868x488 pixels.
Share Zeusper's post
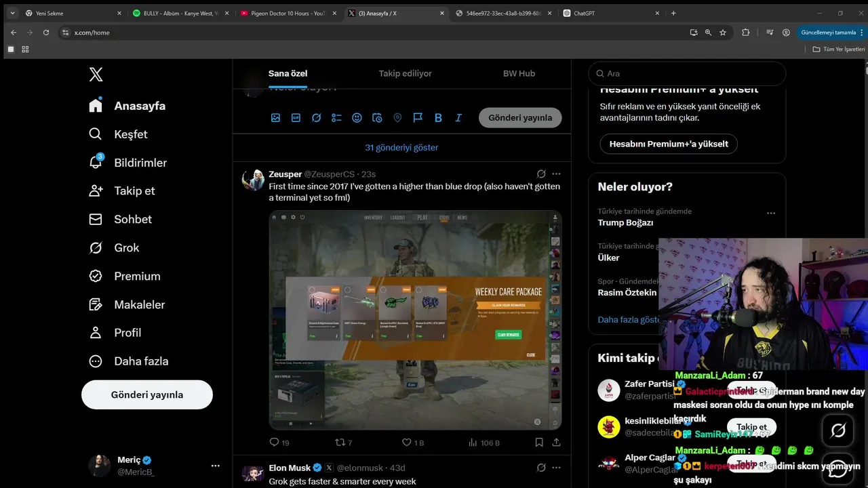556,442
